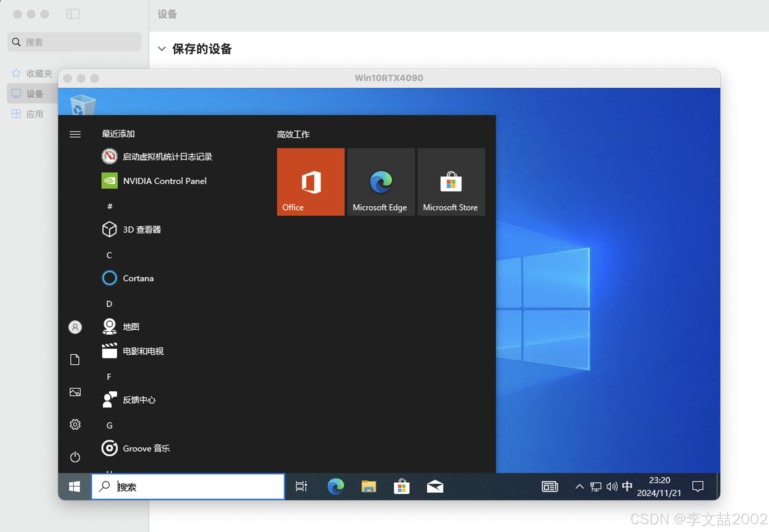This screenshot has height=532, width=769.
Task: Click the volume speaker tray icon
Action: point(612,487)
